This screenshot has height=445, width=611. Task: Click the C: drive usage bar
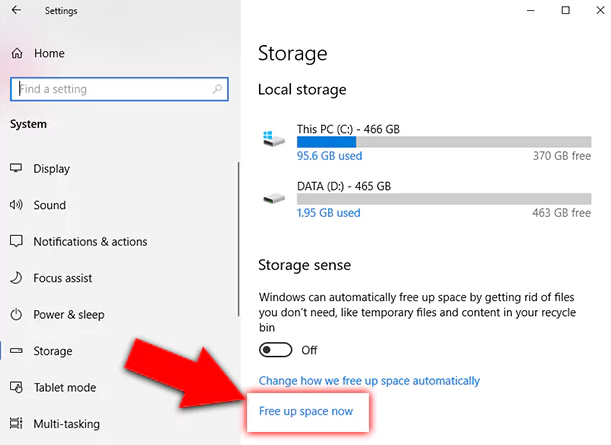click(443, 142)
